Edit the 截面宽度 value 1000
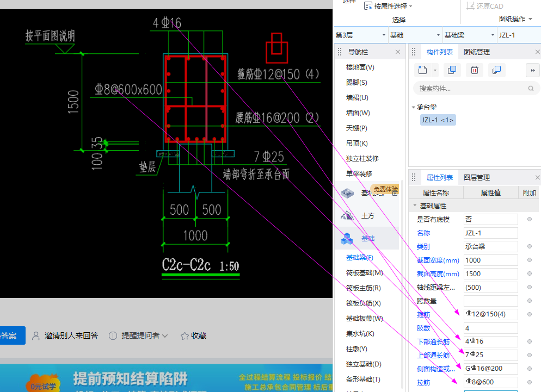 pos(490,260)
